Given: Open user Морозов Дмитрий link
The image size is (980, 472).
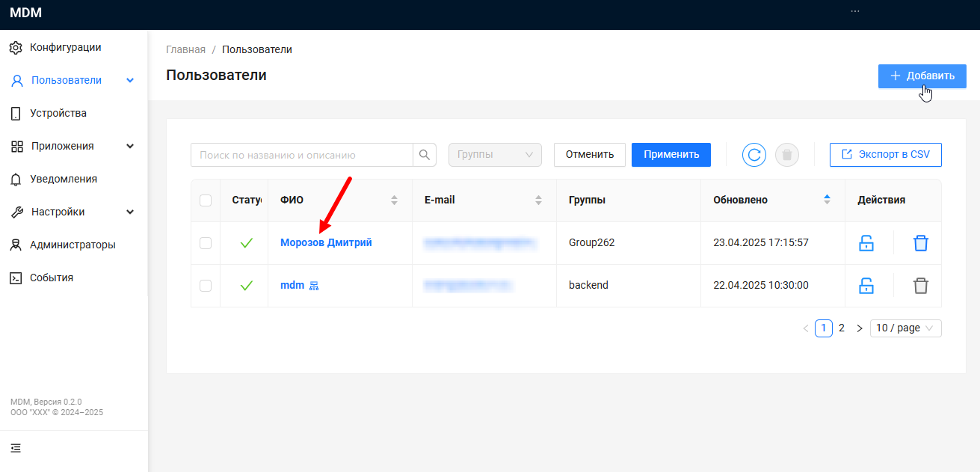Looking at the screenshot, I should (326, 242).
